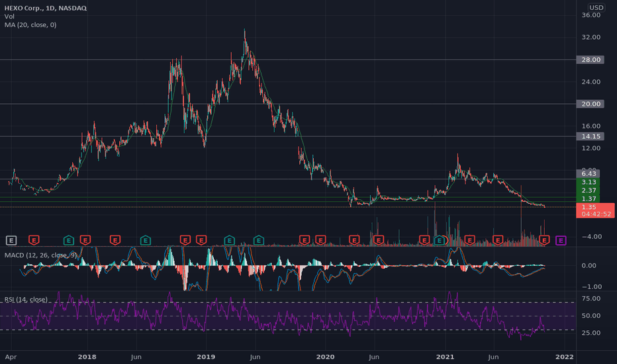Click the 6.43 horizontal line price label

click(589, 173)
